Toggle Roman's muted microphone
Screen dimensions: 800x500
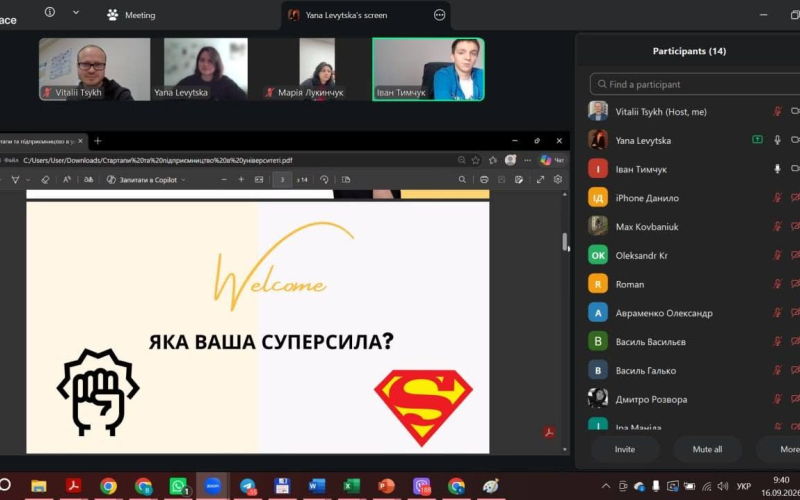[x=777, y=284]
